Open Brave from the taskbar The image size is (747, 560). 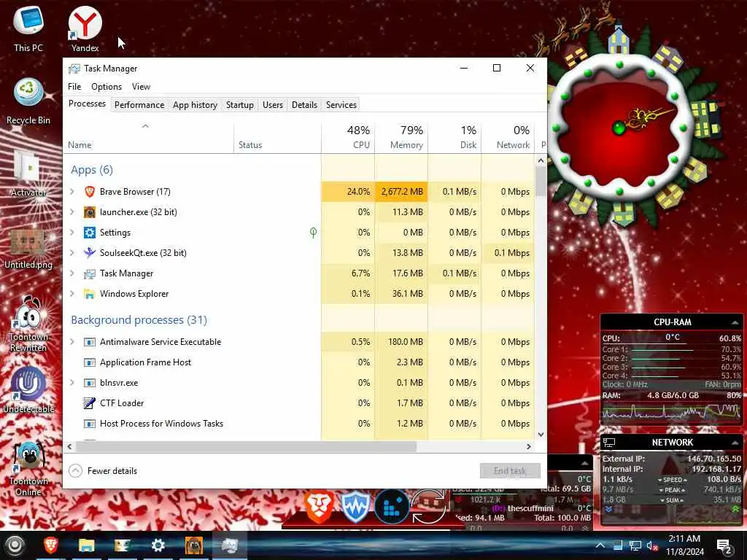pyautogui.click(x=51, y=545)
